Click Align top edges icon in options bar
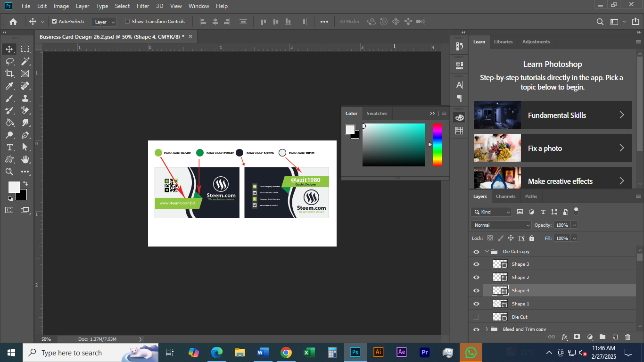 point(264,21)
